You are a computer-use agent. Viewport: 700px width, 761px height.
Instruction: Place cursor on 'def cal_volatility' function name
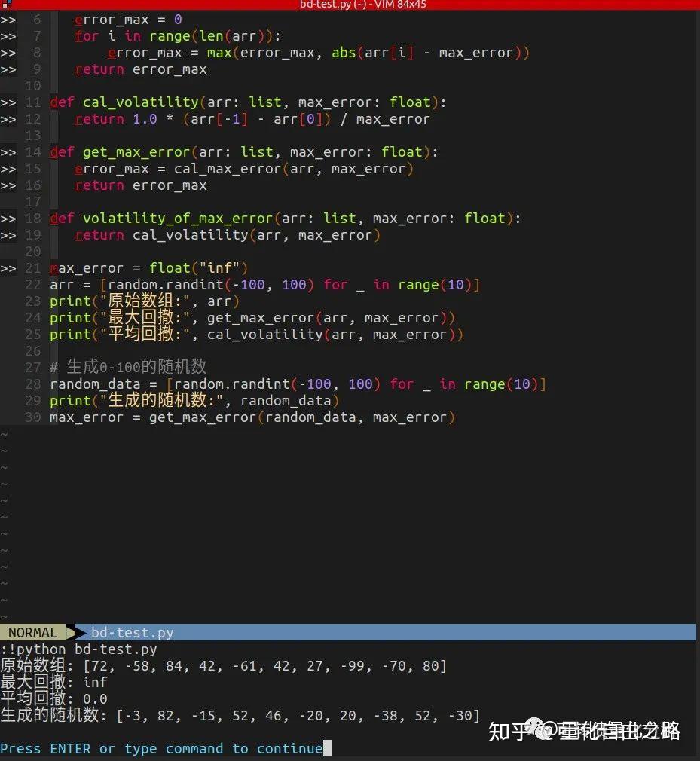[x=140, y=103]
